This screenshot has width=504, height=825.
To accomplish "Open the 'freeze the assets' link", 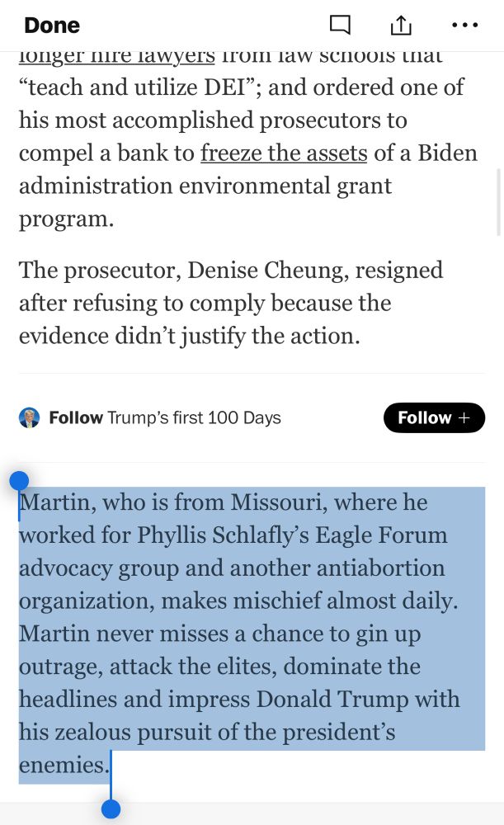I will pyautogui.click(x=284, y=153).
